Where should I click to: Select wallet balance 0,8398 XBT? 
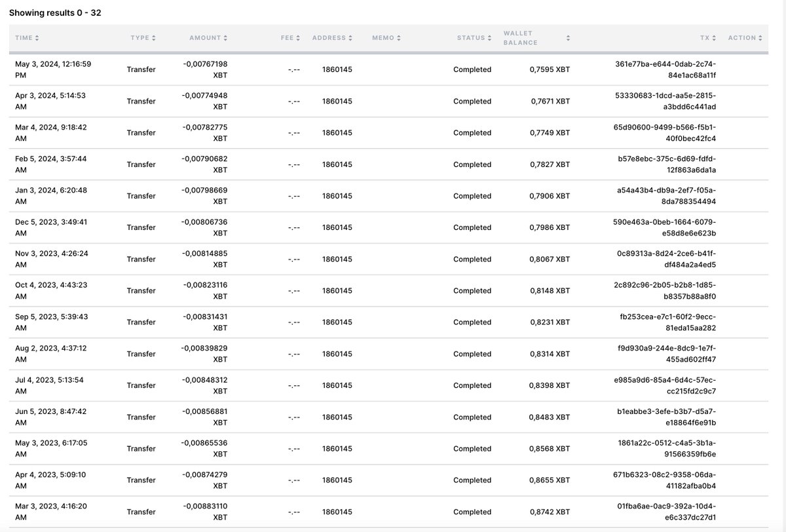[x=550, y=385]
